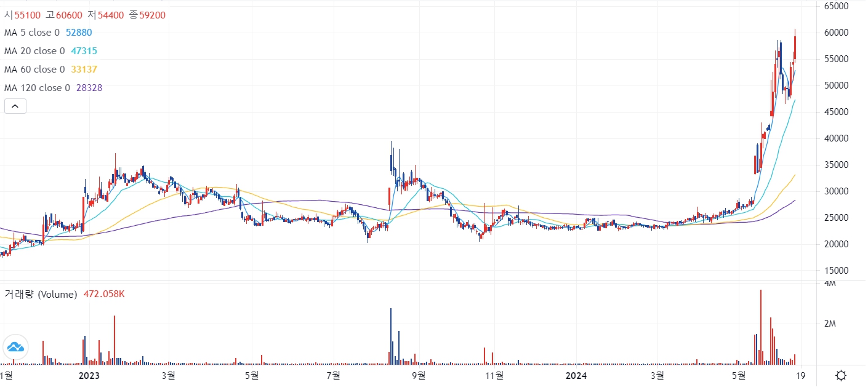Click the 2023 time axis label

89,375
